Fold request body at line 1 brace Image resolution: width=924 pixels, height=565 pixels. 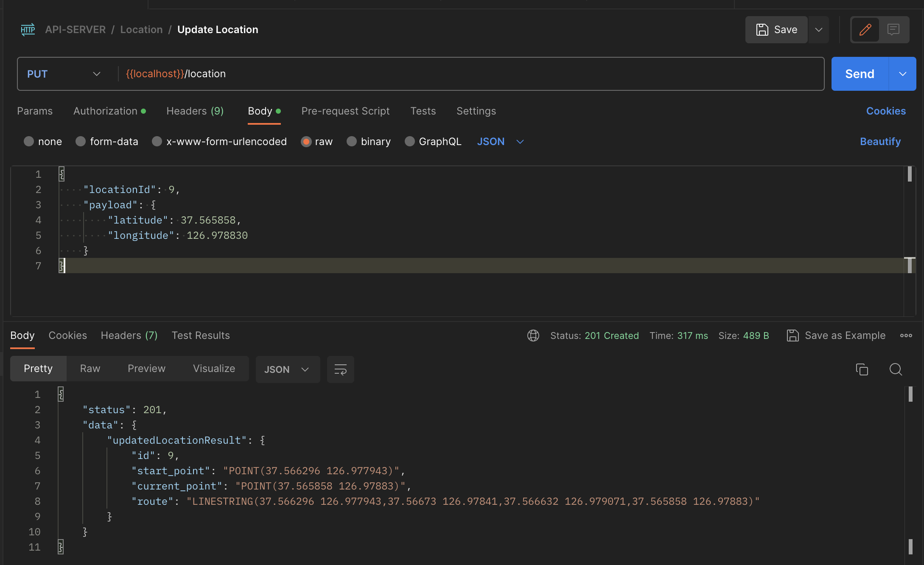pyautogui.click(x=62, y=174)
